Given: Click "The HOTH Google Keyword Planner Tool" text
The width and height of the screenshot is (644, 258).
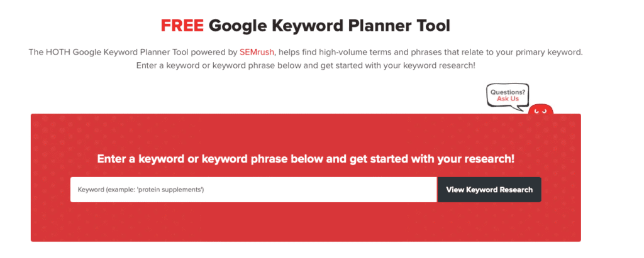Looking at the screenshot, I should click(x=107, y=52).
